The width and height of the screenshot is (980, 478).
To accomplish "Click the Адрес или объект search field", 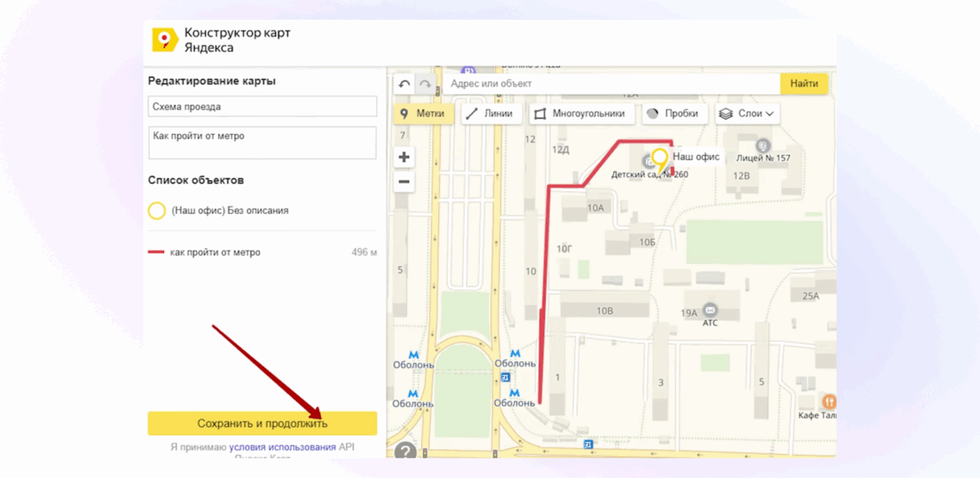I will coord(610,84).
